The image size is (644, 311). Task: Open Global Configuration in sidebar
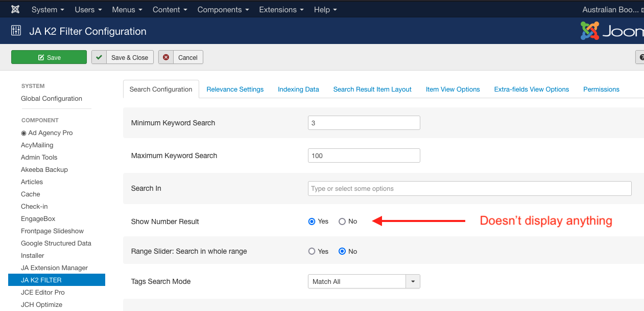(x=52, y=98)
